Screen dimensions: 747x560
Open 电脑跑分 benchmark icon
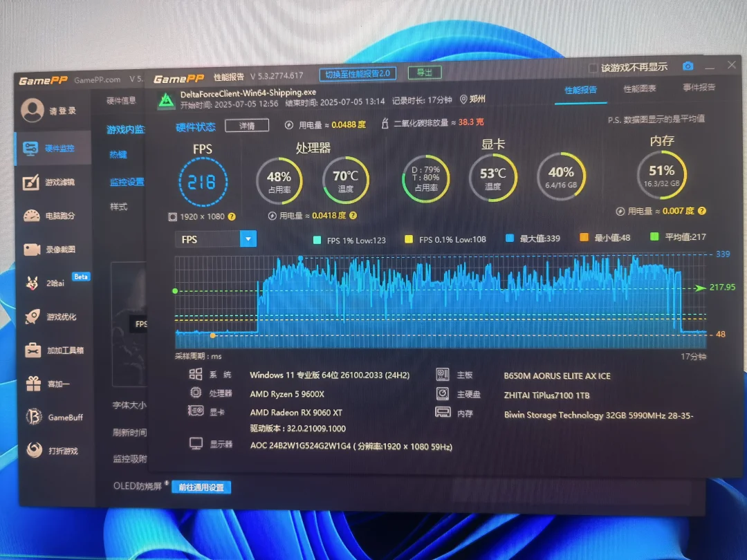(x=31, y=216)
